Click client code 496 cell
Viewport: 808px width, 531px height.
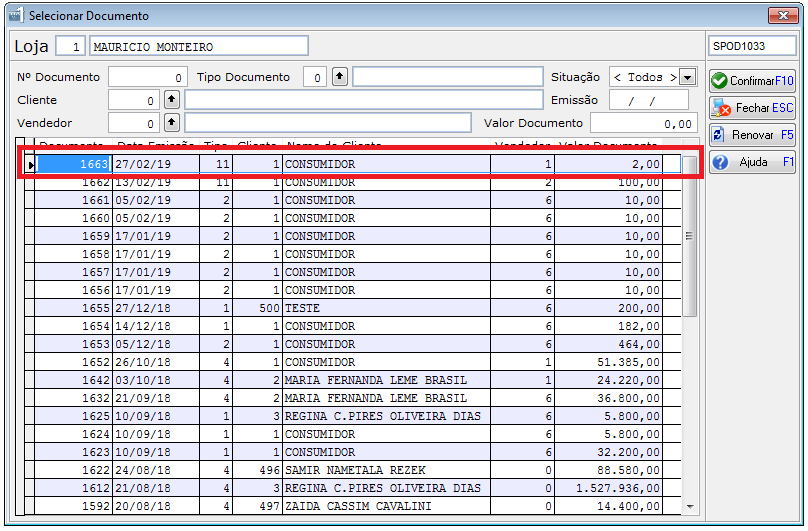point(257,470)
